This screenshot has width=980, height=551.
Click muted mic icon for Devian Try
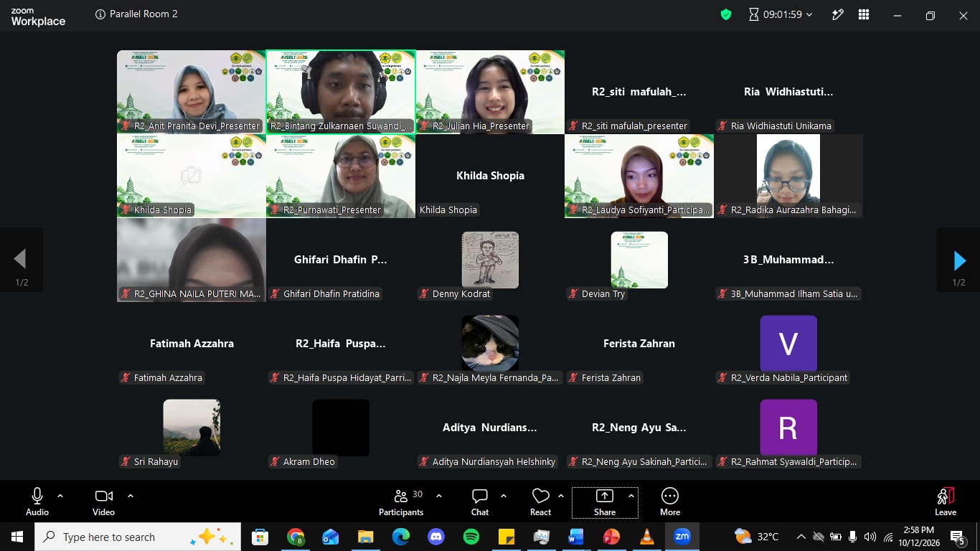(x=573, y=294)
